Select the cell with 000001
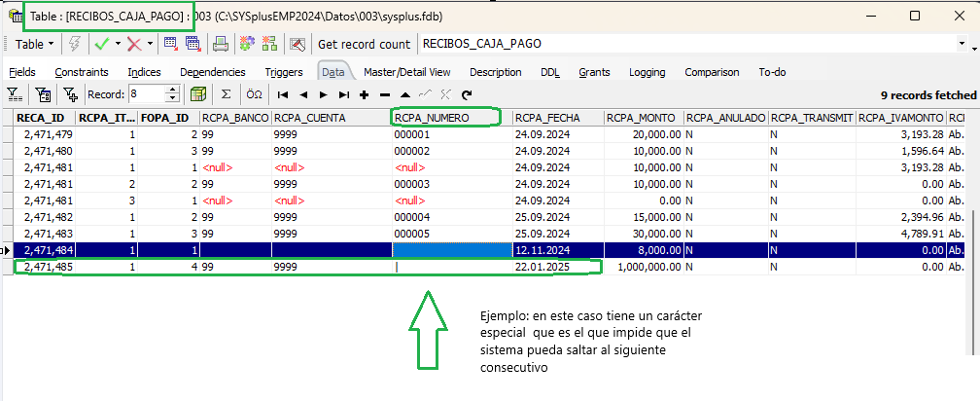The image size is (980, 401). pyautogui.click(x=452, y=134)
